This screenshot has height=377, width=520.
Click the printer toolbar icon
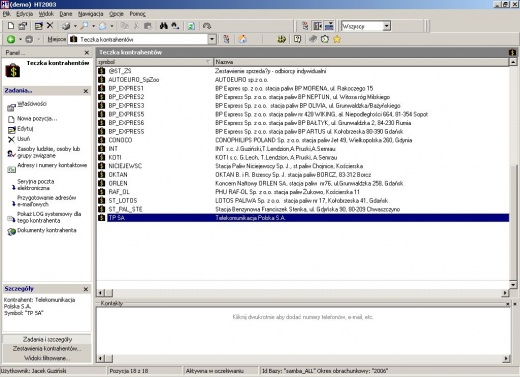[x=66, y=26]
